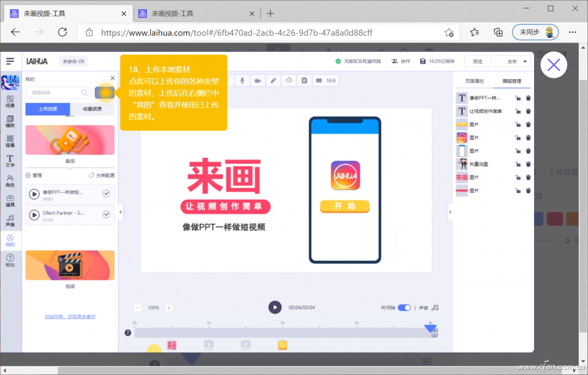
Task: Open a new browser tab
Action: 270,13
